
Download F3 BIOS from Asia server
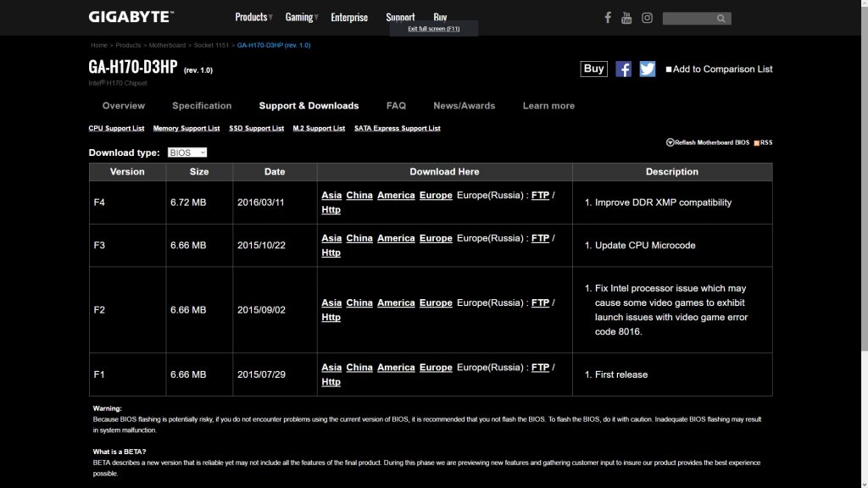[x=331, y=238]
